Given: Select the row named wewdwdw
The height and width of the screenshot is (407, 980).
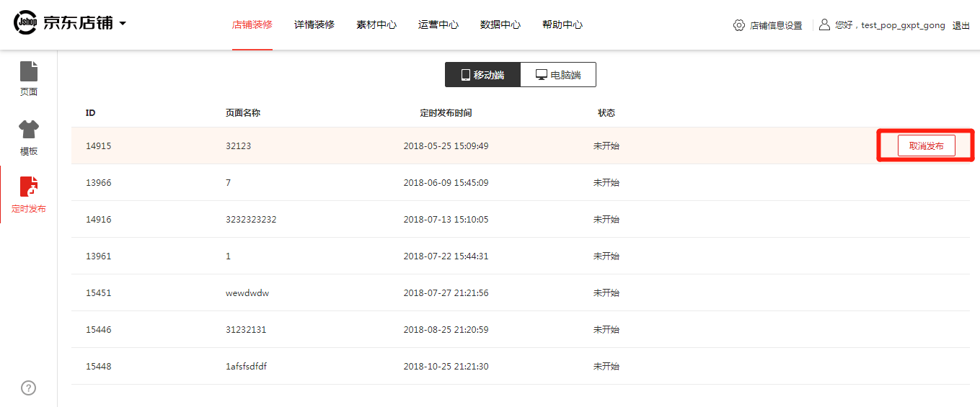Looking at the screenshot, I should [521, 292].
